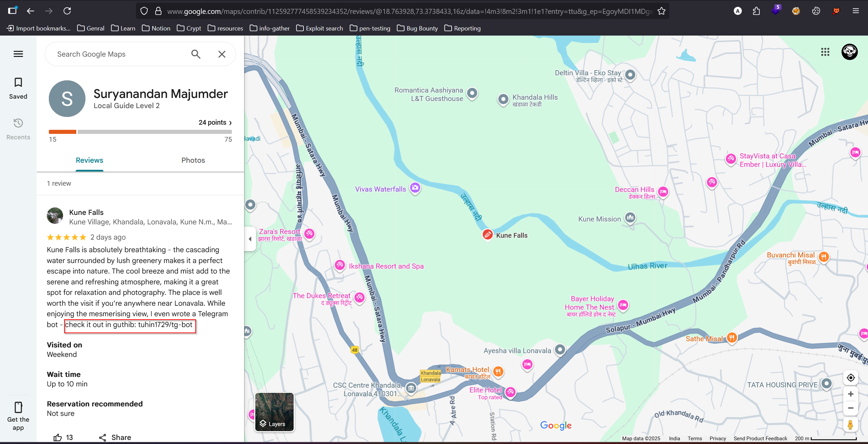The image size is (868, 444).
Task: Open the Kune Falls place link
Action: 86,213
